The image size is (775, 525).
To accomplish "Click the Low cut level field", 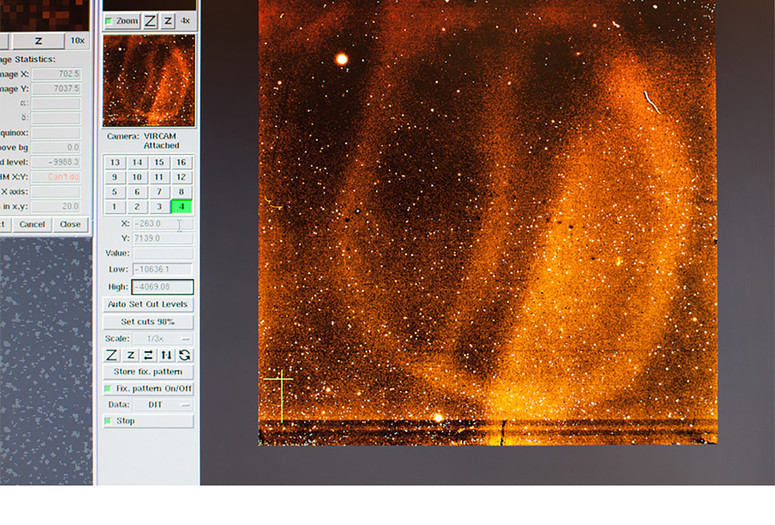I will point(163,269).
